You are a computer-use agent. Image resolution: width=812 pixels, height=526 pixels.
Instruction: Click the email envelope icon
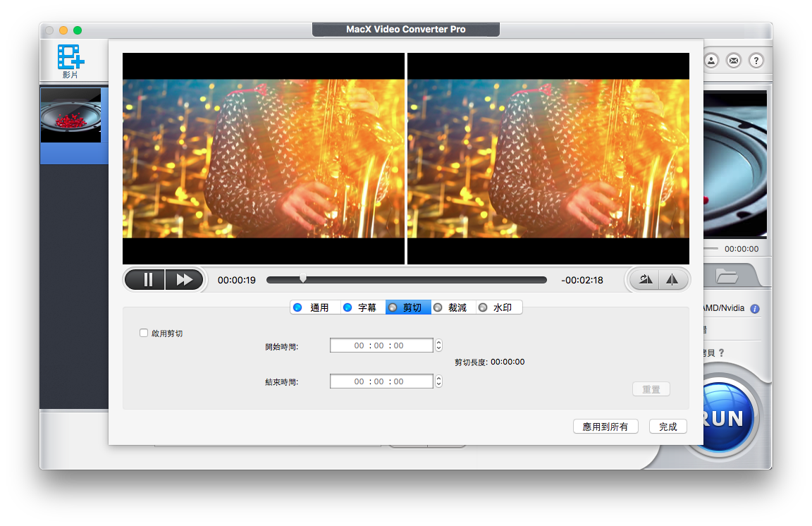734,61
